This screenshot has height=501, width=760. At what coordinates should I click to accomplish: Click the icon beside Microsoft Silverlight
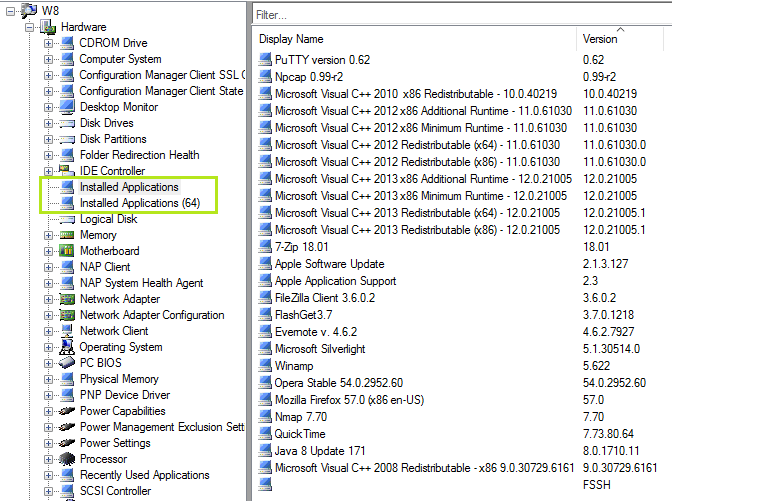(265, 349)
